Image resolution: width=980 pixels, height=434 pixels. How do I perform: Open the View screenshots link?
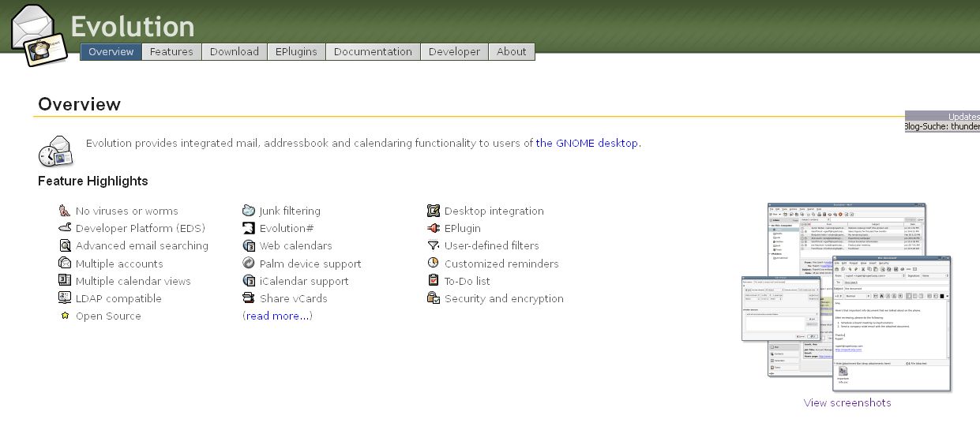847,402
